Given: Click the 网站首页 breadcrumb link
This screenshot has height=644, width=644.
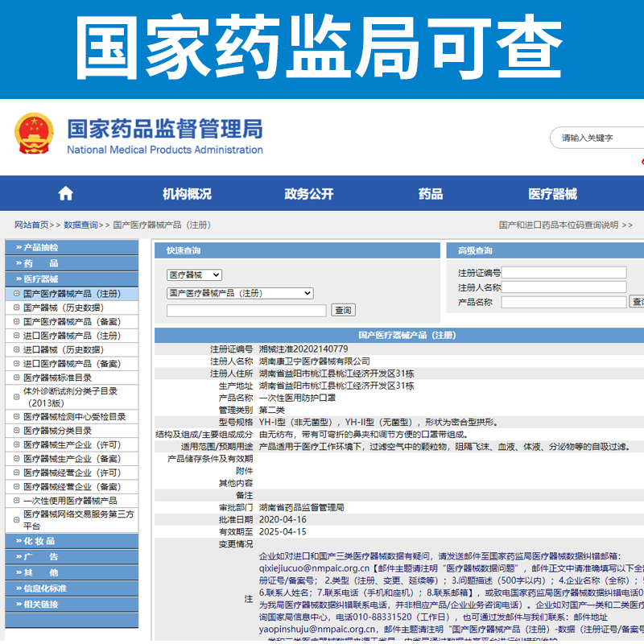Looking at the screenshot, I should click(x=31, y=225).
